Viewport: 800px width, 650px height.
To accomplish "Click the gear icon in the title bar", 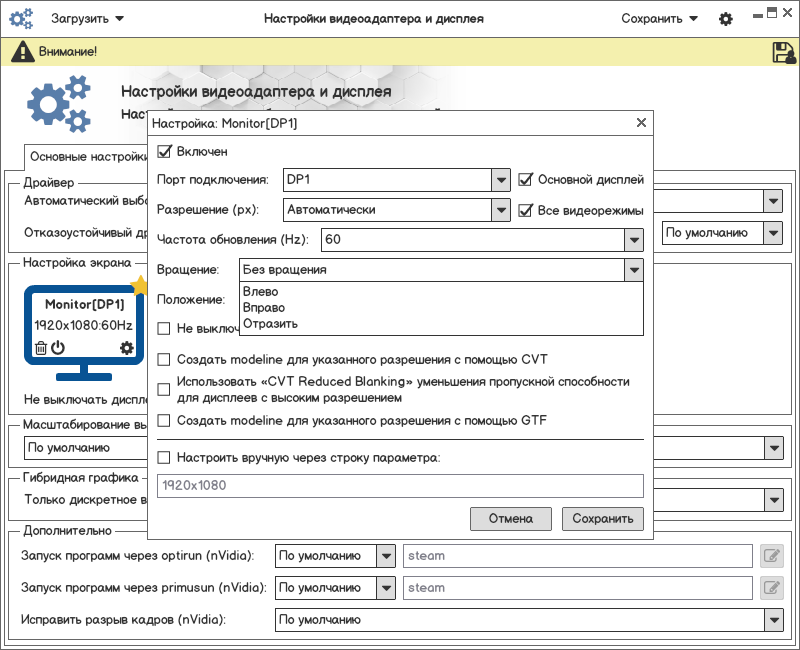I will pyautogui.click(x=726, y=19).
